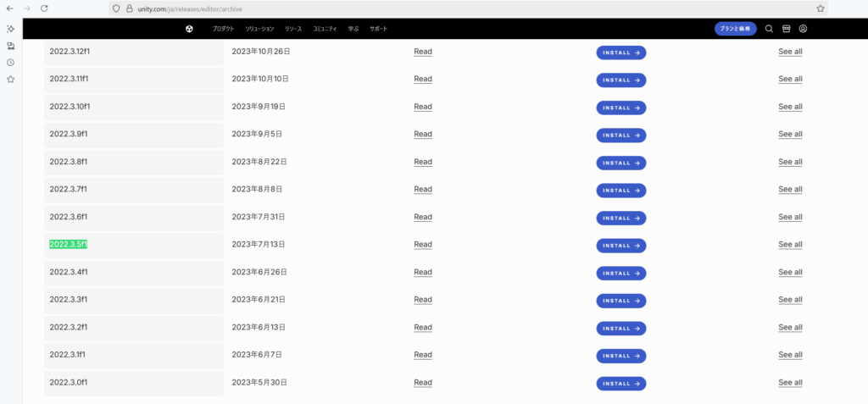Install Unity 2022.3.0f1
Image resolution: width=868 pixels, height=404 pixels.
tap(621, 384)
